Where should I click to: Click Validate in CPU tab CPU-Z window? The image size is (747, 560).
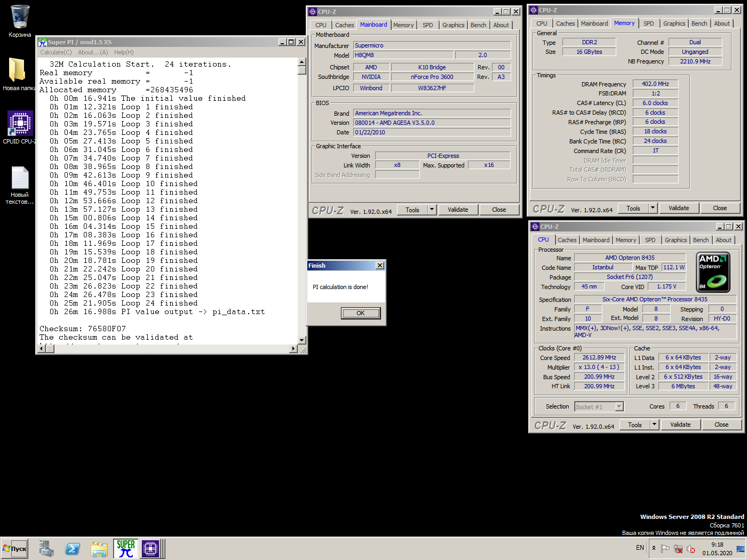click(680, 425)
